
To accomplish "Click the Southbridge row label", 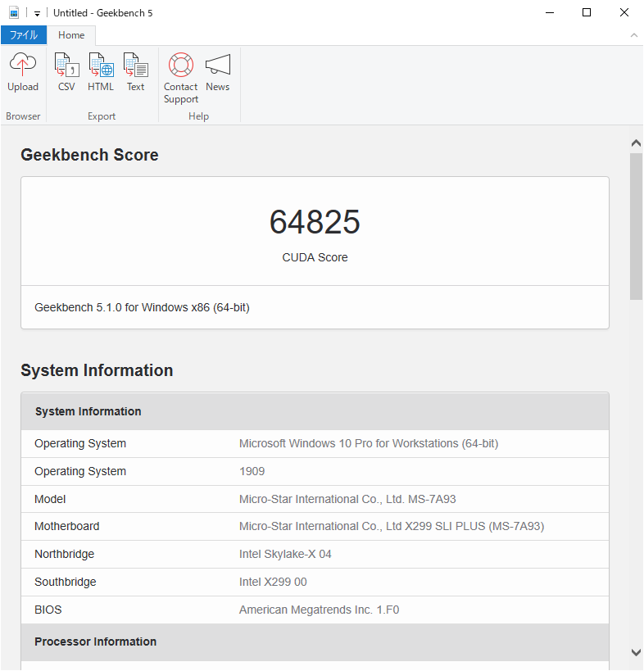I will (x=66, y=582).
